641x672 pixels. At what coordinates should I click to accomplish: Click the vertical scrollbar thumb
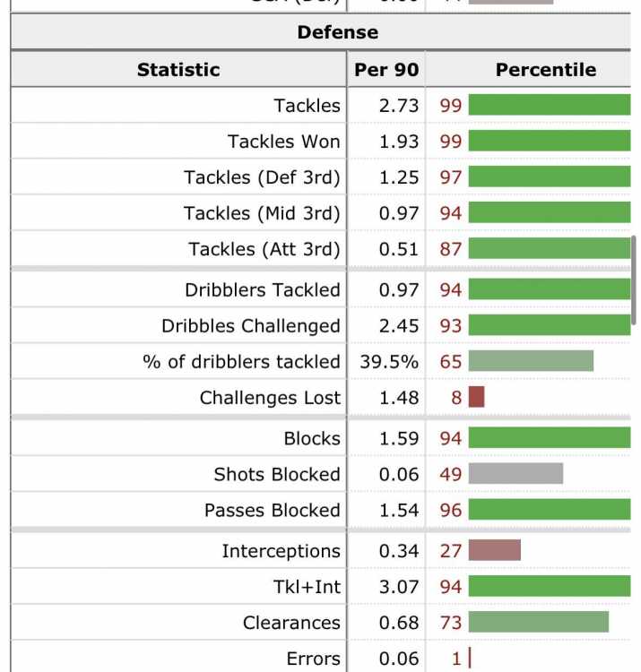point(635,280)
